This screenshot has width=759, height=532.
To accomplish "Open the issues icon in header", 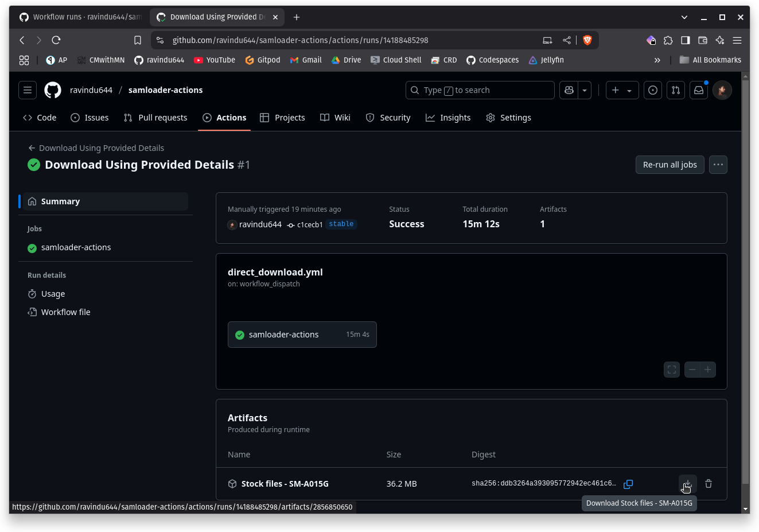I will click(x=653, y=90).
